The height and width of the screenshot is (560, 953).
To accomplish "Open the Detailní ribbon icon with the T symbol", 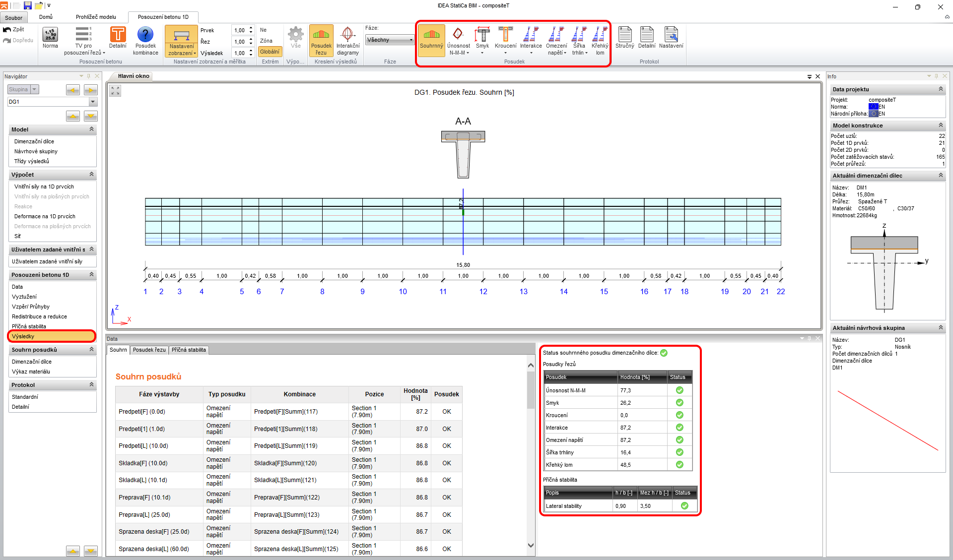I will coord(118,35).
